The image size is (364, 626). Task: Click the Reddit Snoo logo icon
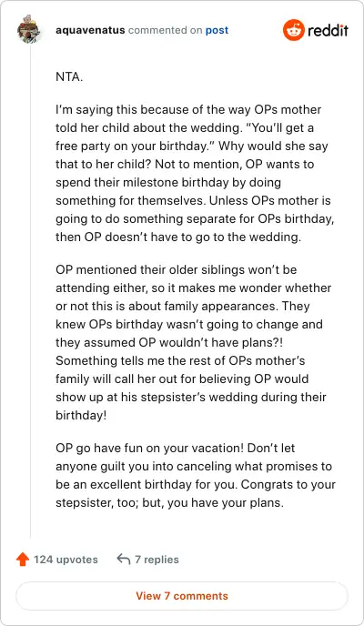coord(294,30)
